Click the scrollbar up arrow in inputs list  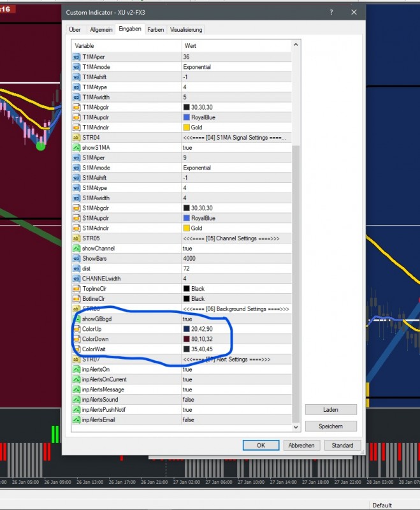296,45
